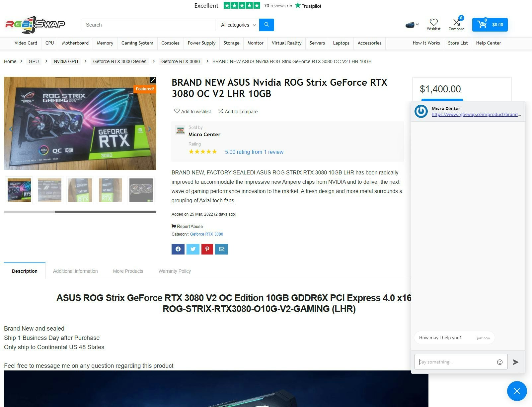This screenshot has width=532, height=407.
Task: Click the send message arrow in chat
Action: (516, 362)
